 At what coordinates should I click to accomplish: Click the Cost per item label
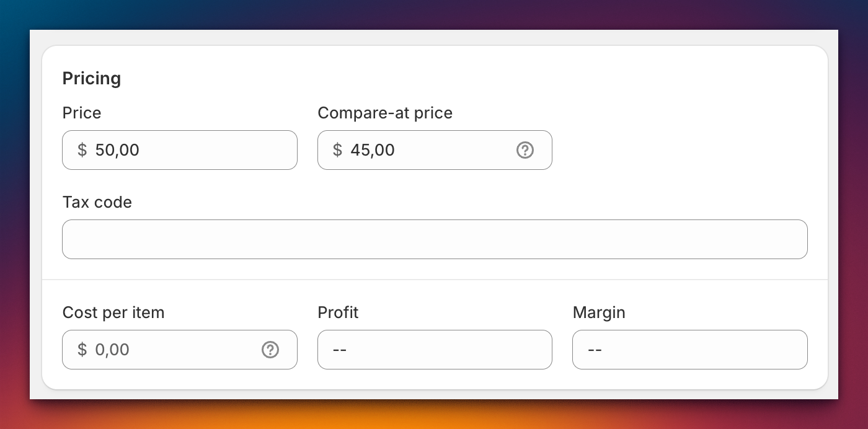pos(113,312)
